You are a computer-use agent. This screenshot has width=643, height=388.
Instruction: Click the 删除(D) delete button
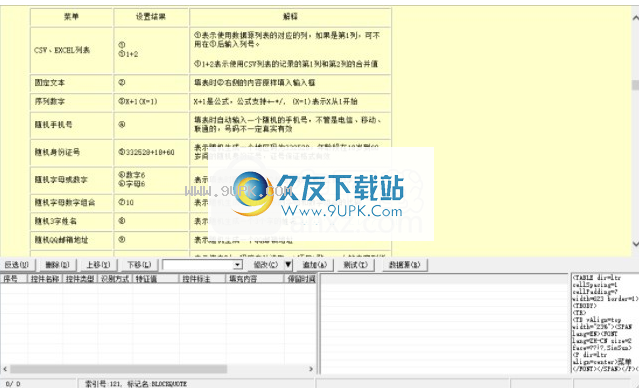pos(57,265)
